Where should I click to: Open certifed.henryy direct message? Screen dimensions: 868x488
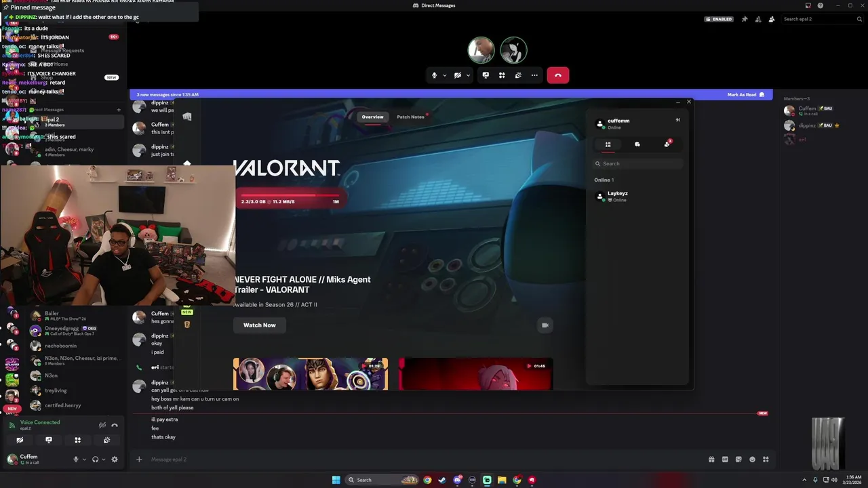pos(75,405)
